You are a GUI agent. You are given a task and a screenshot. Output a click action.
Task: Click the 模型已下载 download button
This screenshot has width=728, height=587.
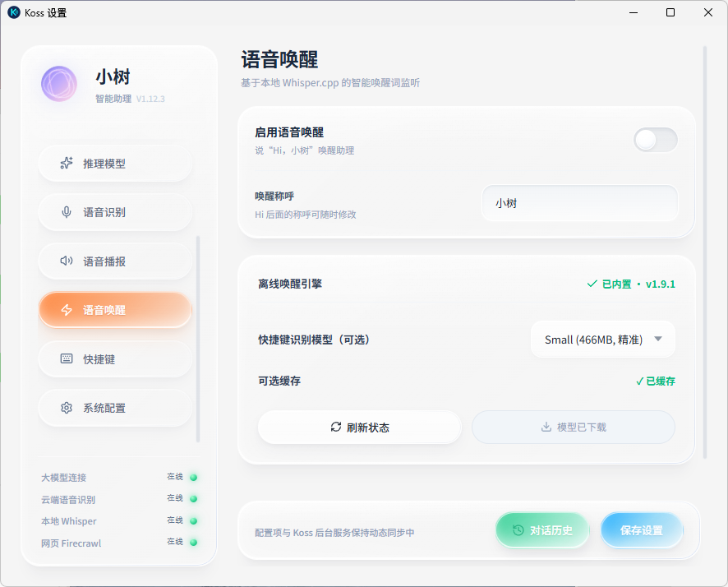[574, 428]
